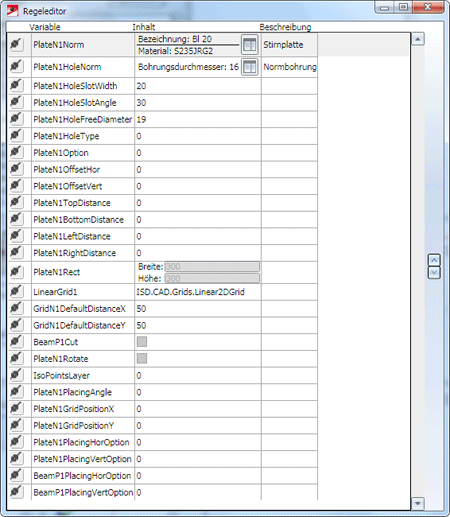Click the pin icon beside PlateN1OffsetHor

point(16,169)
